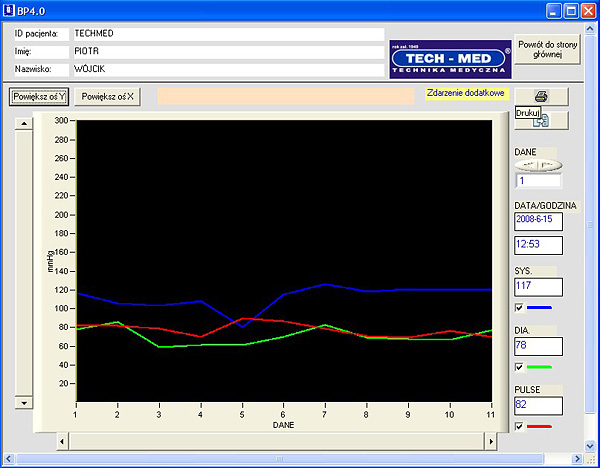Click Powrót do strony głównej button
Viewport: 600px width, 468px height.
[547, 49]
